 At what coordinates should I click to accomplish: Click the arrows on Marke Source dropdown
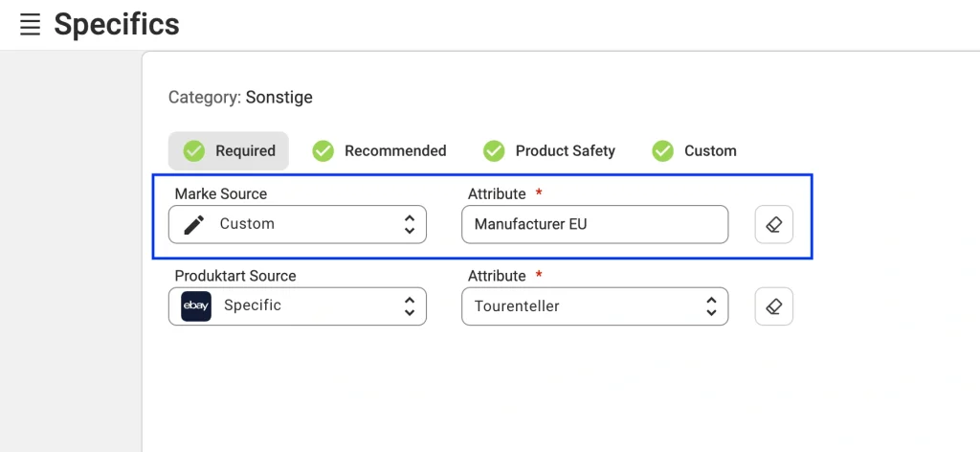tap(410, 224)
